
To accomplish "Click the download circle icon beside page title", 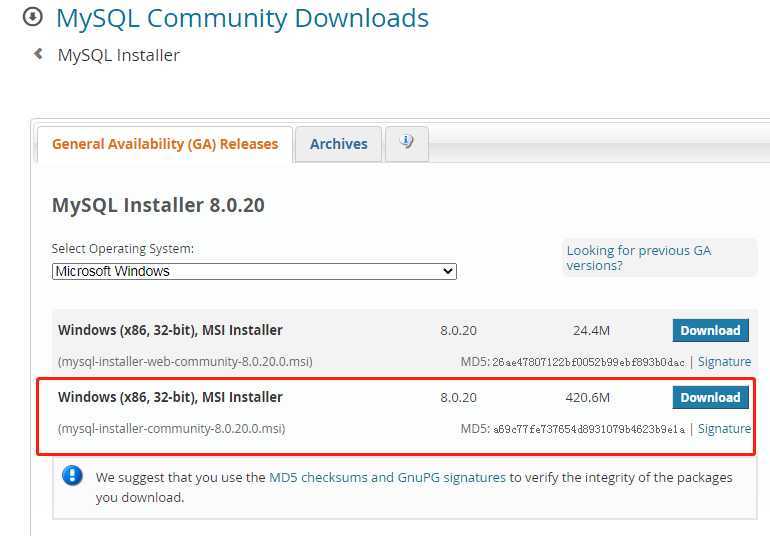I will coord(33,17).
